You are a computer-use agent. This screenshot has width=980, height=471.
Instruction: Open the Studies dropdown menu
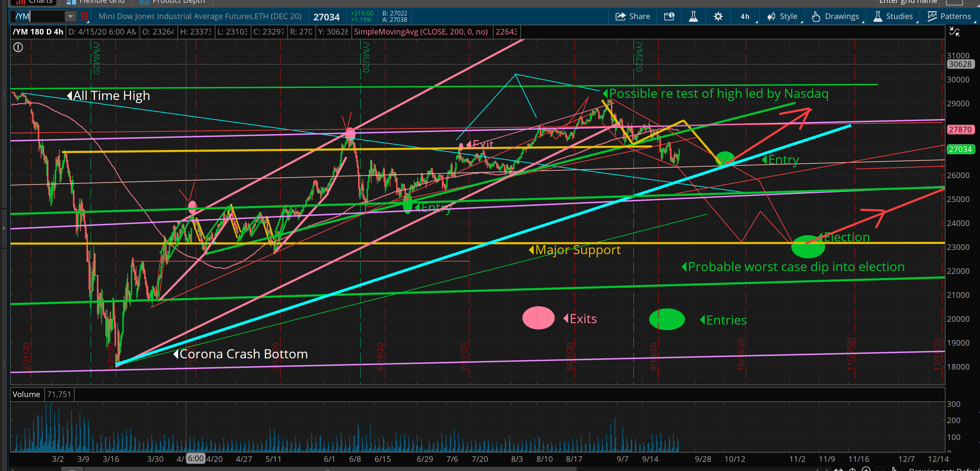(x=893, y=16)
